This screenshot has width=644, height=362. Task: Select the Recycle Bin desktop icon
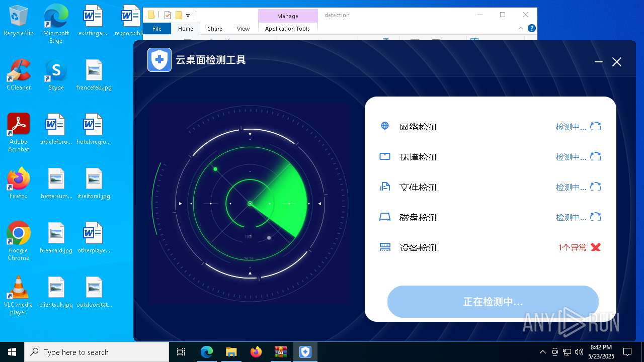19,21
